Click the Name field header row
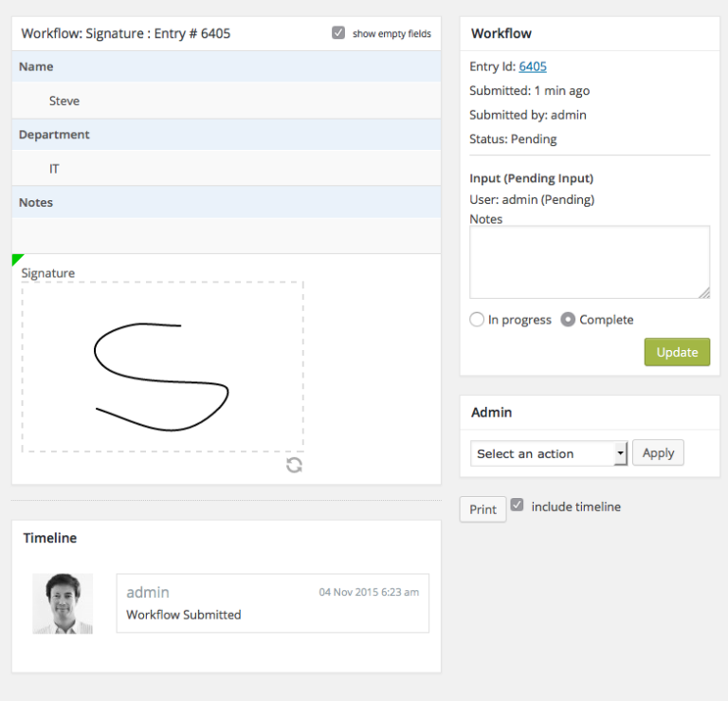728x701 pixels. tap(226, 66)
